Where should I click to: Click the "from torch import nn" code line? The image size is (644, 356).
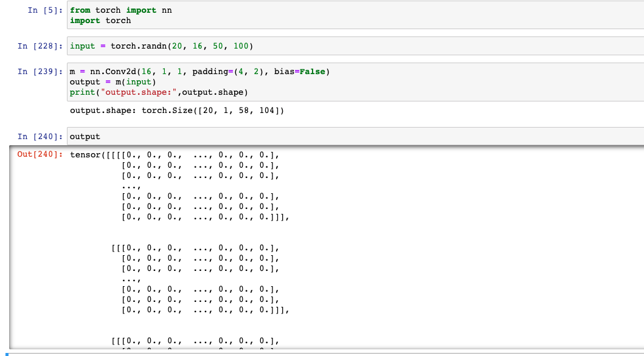(x=120, y=10)
